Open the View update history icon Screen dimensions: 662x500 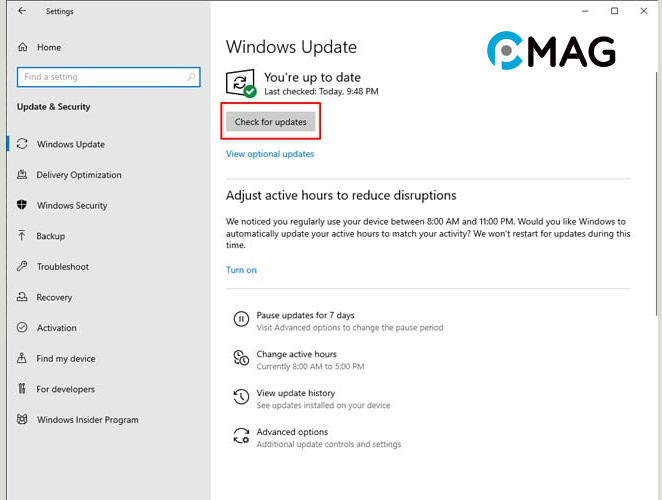[240, 397]
